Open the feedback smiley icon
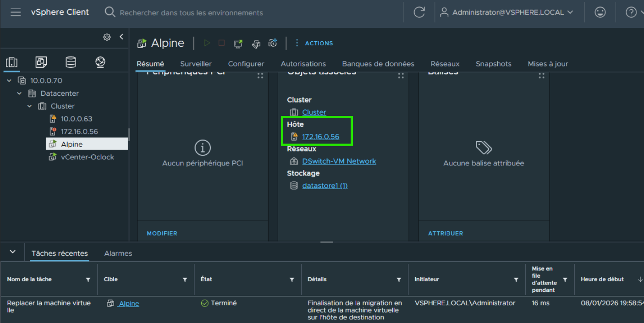Screen dimensions: 644x323 pyautogui.click(x=600, y=12)
